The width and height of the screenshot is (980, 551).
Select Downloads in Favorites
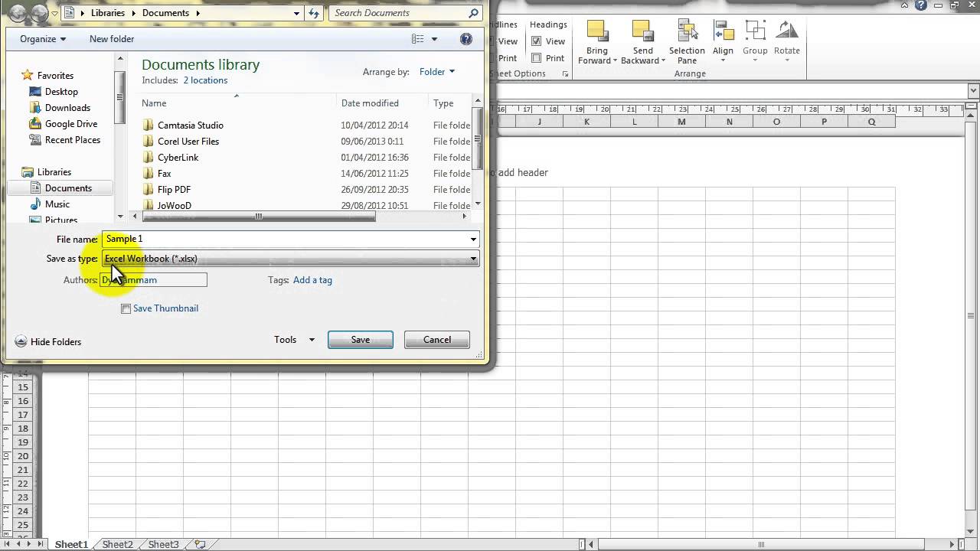click(x=67, y=108)
